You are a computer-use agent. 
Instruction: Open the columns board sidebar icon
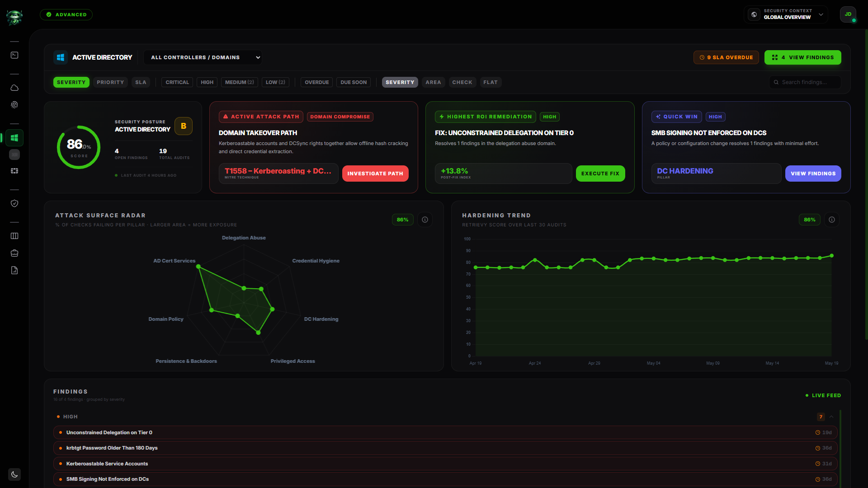tap(14, 236)
